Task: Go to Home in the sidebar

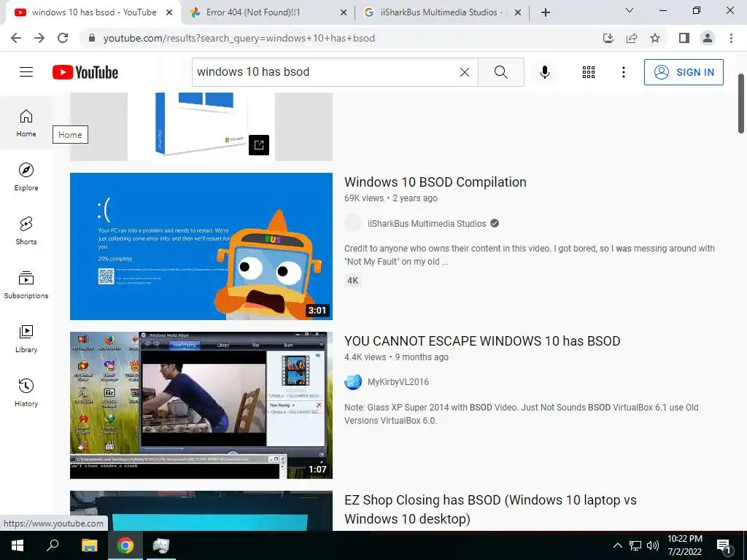Action: pos(26,122)
